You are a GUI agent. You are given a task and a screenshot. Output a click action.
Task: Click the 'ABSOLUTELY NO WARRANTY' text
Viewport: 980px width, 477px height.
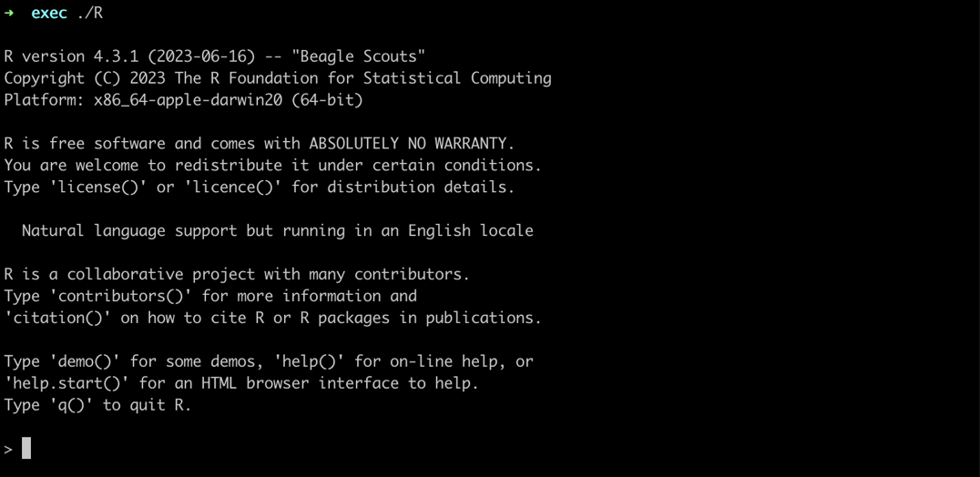412,144
